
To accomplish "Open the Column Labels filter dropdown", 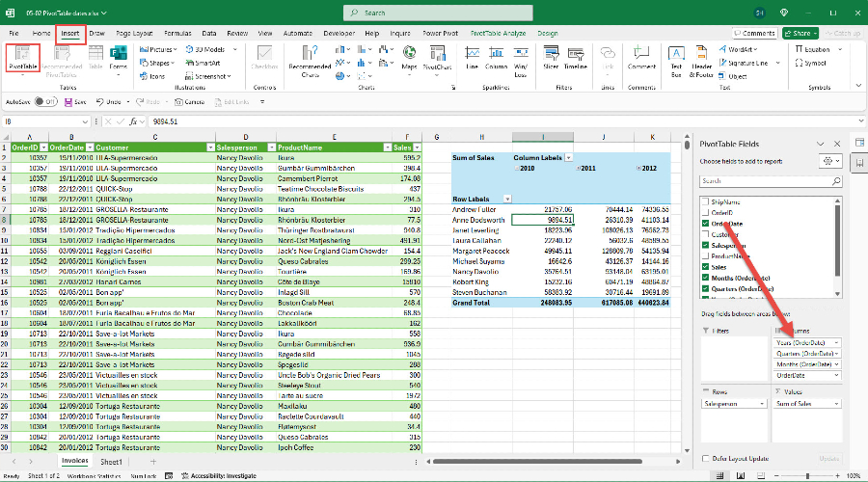I will [x=568, y=157].
